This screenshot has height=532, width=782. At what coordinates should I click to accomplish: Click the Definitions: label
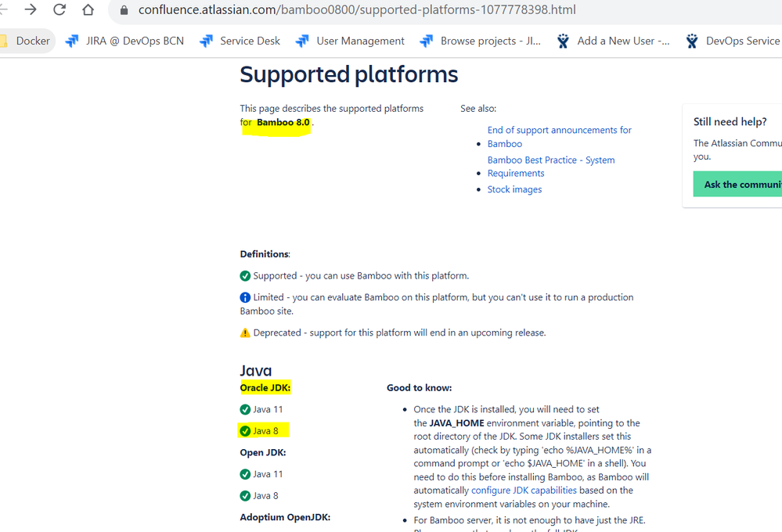(265, 253)
